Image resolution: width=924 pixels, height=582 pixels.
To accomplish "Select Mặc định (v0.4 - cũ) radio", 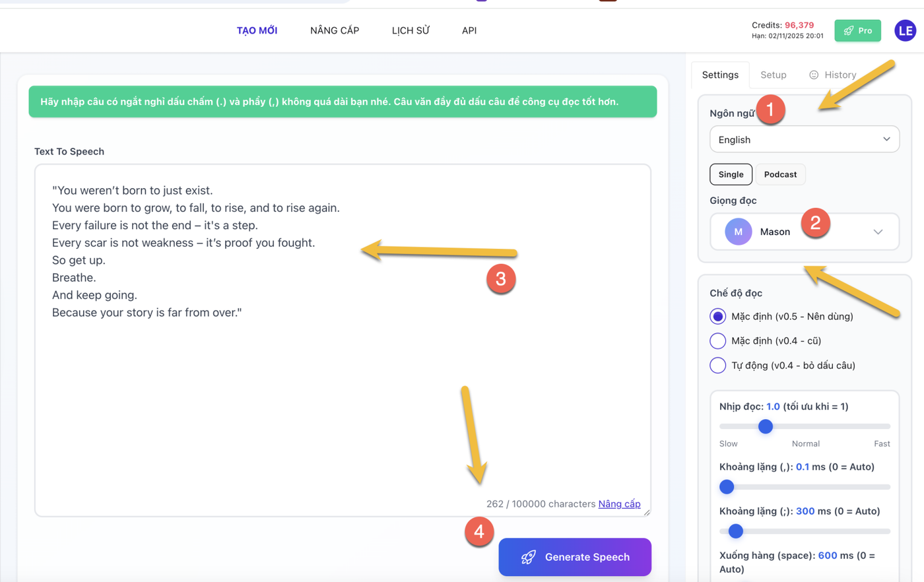I will click(717, 340).
